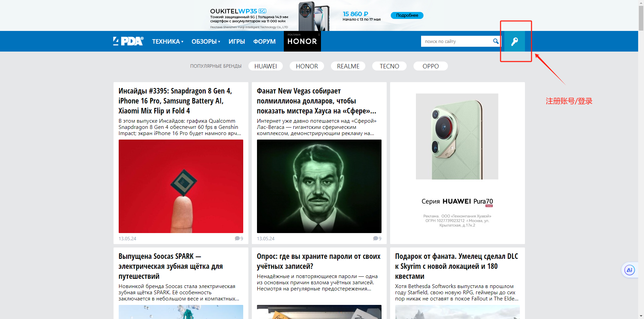Open the Snapdragon chip article thumbnail
The width and height of the screenshot is (644, 319).
(x=181, y=186)
